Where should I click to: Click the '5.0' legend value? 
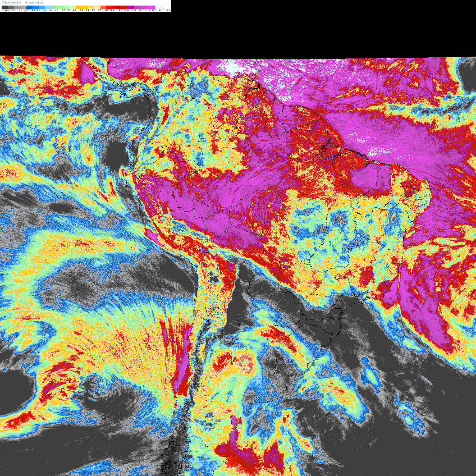(63, 10)
